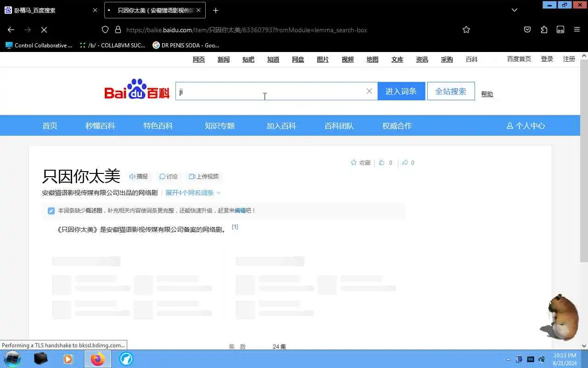Viewport: 588px width, 368px height.
Task: Close the 卧槽马_百度搜索 tab
Action: [95, 10]
